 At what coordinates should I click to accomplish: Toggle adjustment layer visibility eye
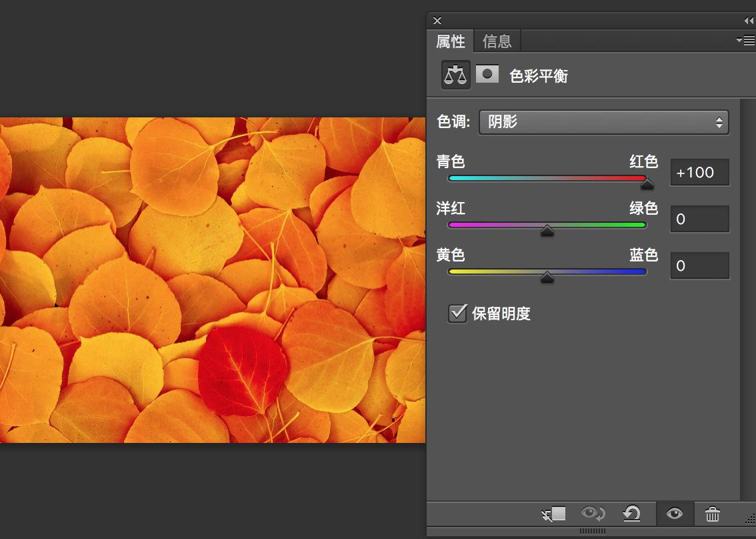point(675,514)
